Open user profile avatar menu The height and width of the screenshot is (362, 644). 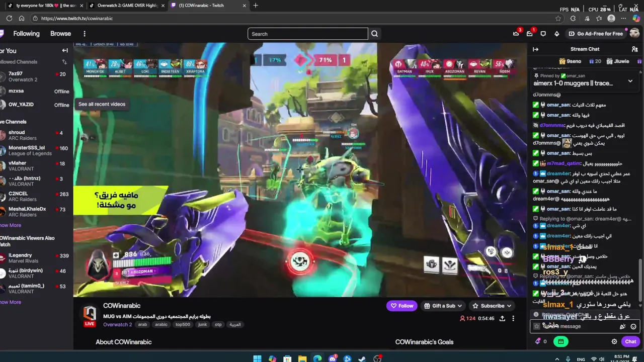point(634,33)
